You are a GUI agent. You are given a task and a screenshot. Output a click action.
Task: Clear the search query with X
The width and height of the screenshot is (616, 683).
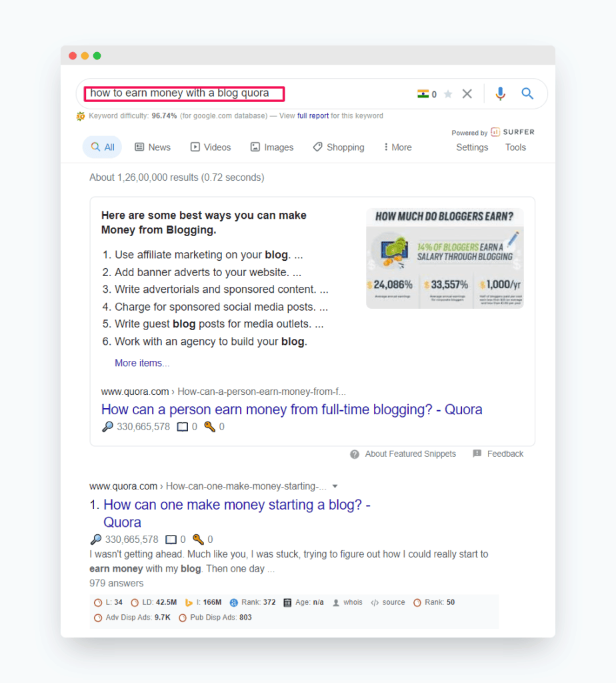[x=467, y=93]
